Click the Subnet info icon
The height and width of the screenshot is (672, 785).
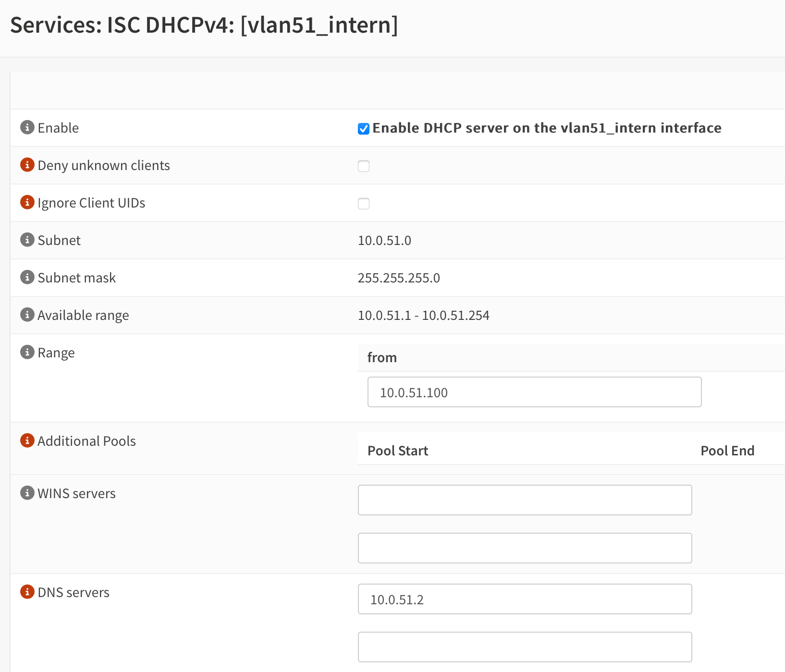[27, 240]
